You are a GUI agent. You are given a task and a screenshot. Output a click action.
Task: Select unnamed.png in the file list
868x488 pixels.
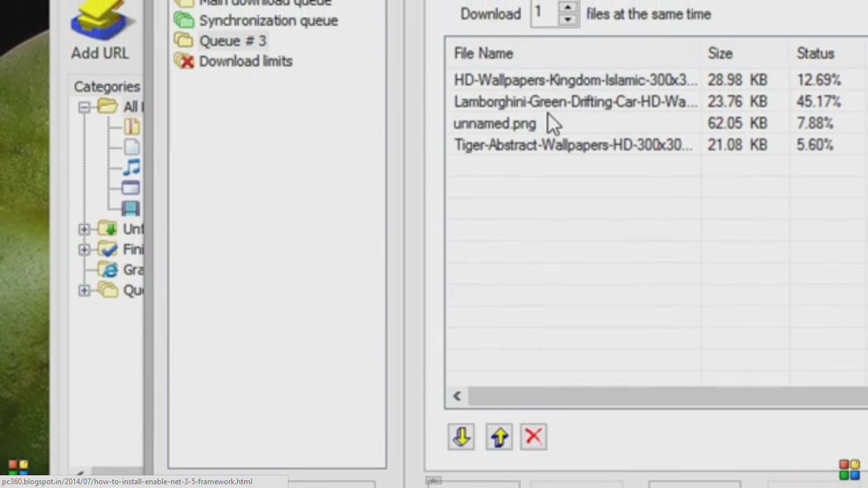[x=494, y=123]
